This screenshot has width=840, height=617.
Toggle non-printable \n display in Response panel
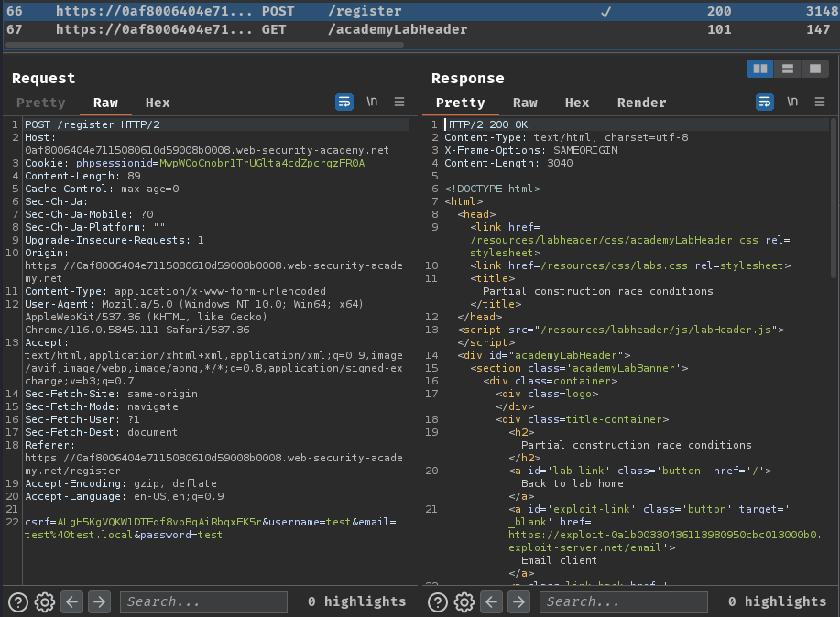(792, 102)
